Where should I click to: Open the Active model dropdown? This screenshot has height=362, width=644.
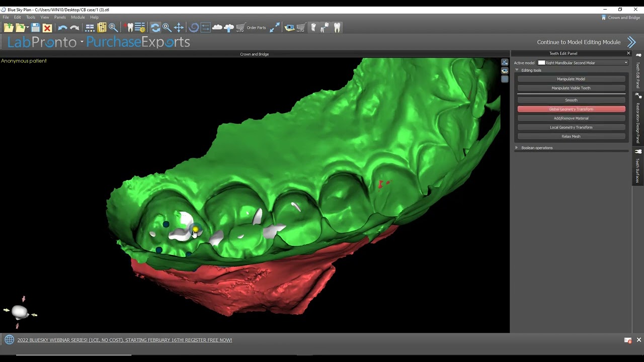tap(584, 63)
